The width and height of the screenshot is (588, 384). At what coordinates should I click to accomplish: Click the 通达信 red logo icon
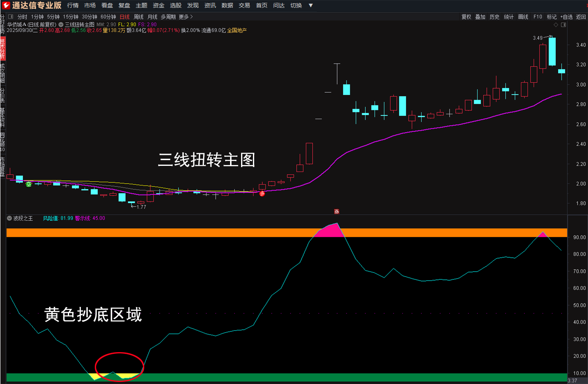6,5
